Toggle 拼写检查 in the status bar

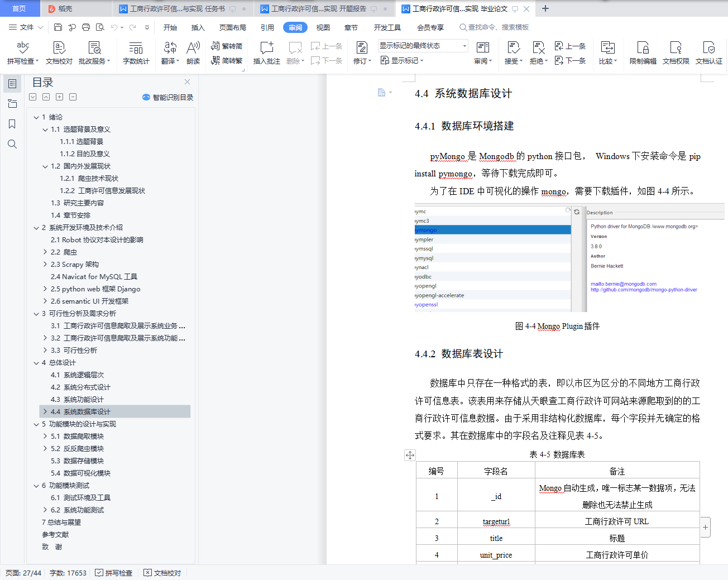[x=114, y=573]
